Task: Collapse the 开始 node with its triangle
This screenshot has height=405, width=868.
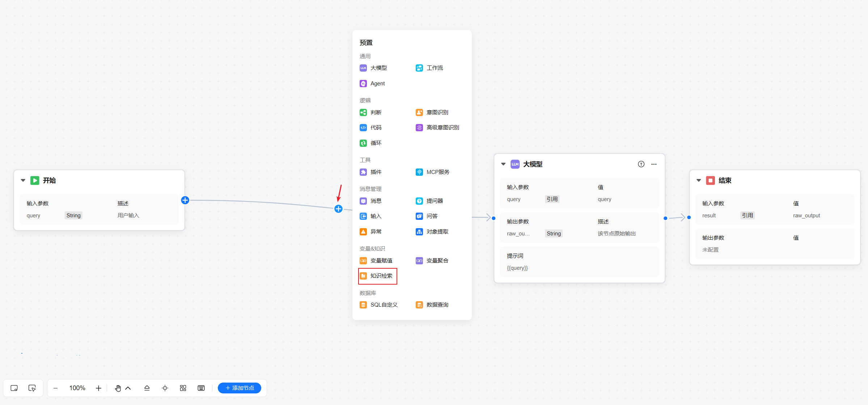Action: pyautogui.click(x=23, y=180)
